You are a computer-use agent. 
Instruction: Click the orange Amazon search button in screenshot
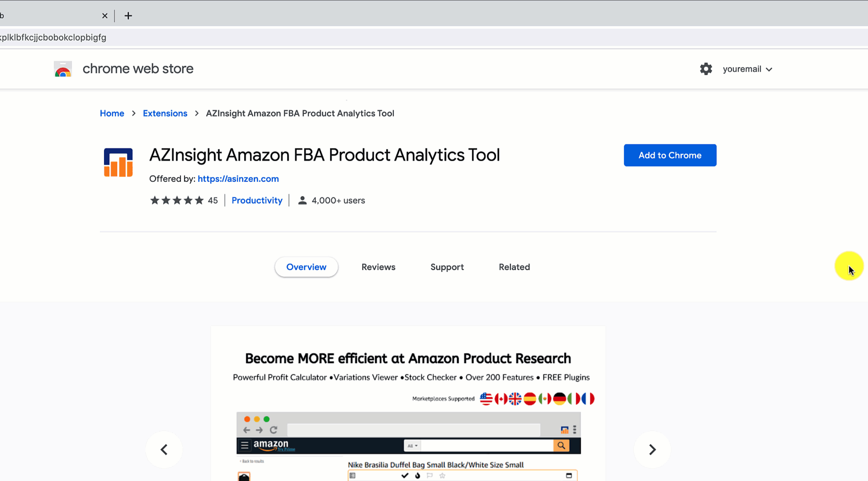click(x=561, y=446)
